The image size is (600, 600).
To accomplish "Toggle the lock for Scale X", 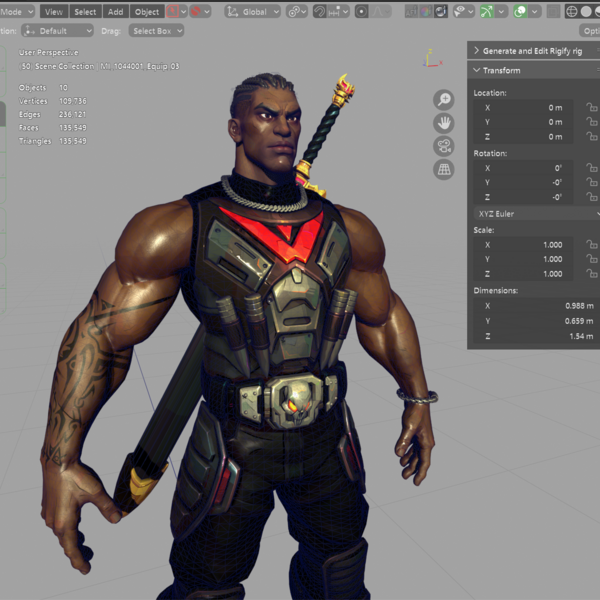I will point(592,244).
